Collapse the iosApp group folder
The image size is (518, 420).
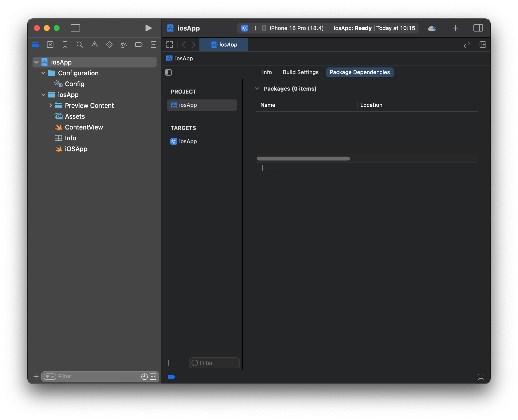pos(43,95)
